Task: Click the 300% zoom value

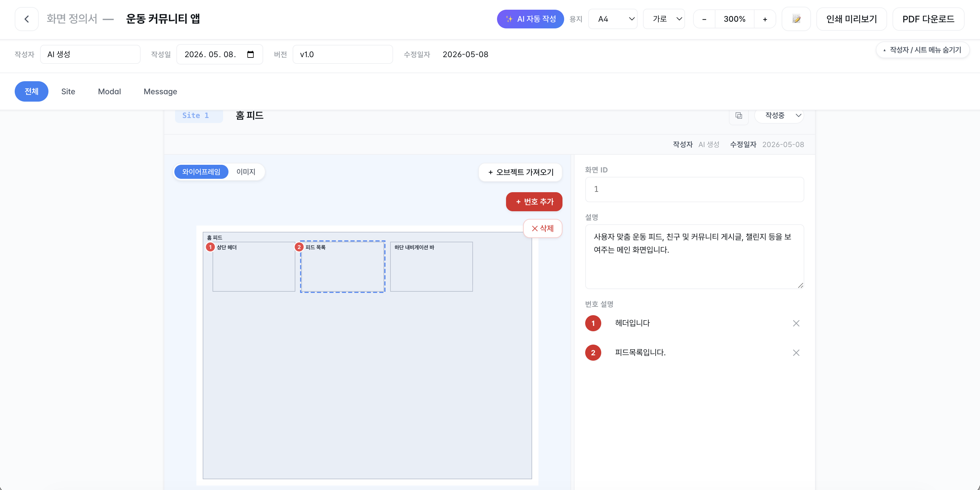Action: (x=734, y=19)
